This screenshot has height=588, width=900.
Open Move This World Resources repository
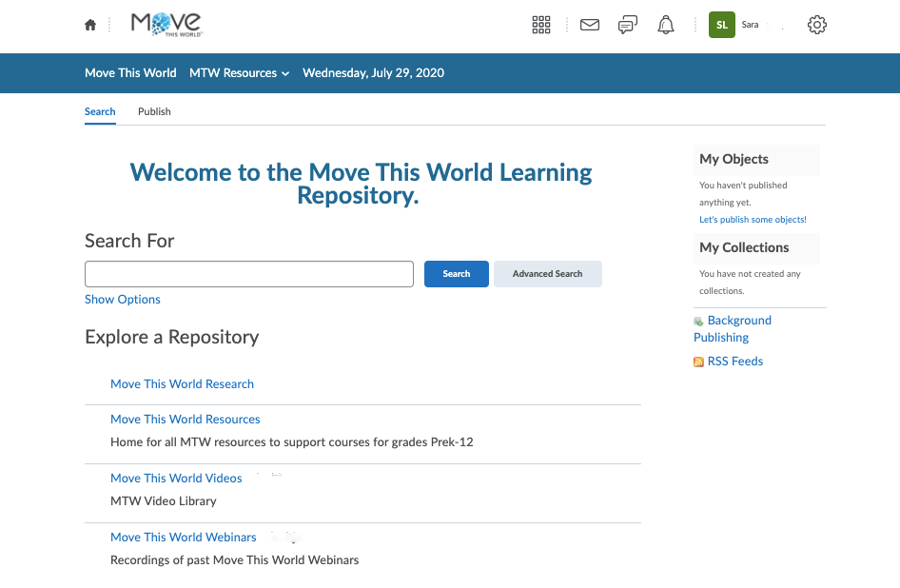[x=186, y=420]
